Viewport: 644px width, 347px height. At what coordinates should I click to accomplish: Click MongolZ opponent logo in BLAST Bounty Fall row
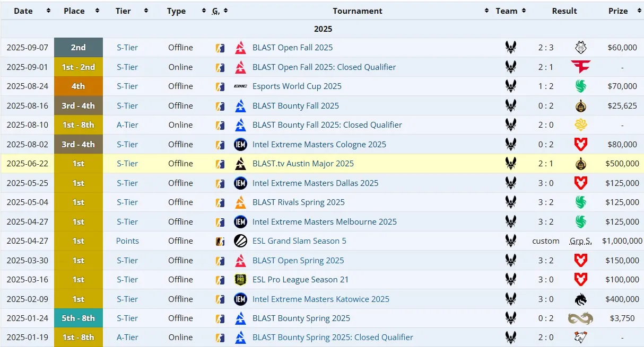click(581, 105)
